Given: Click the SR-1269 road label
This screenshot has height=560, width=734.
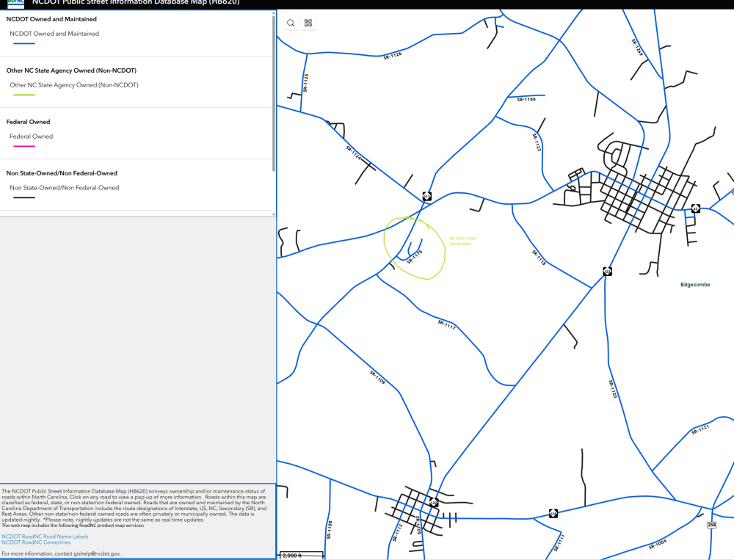Looking at the screenshot, I should pyautogui.click(x=637, y=47).
